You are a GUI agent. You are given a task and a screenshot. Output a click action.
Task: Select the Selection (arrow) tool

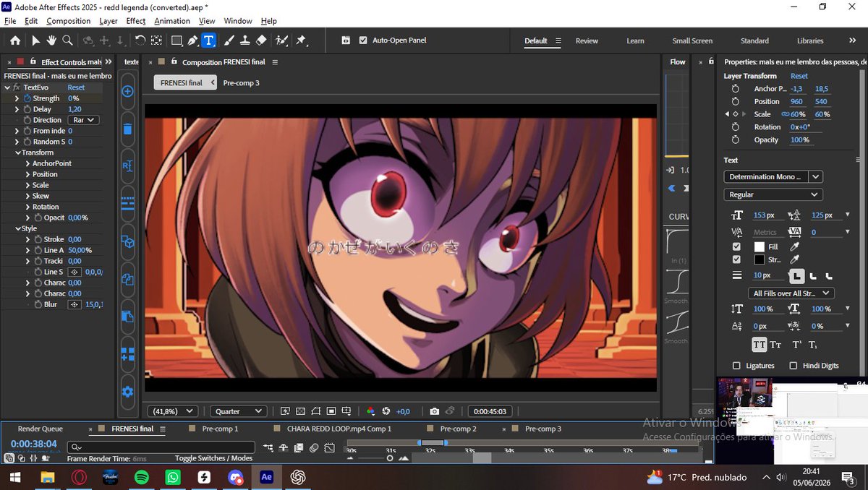[35, 40]
